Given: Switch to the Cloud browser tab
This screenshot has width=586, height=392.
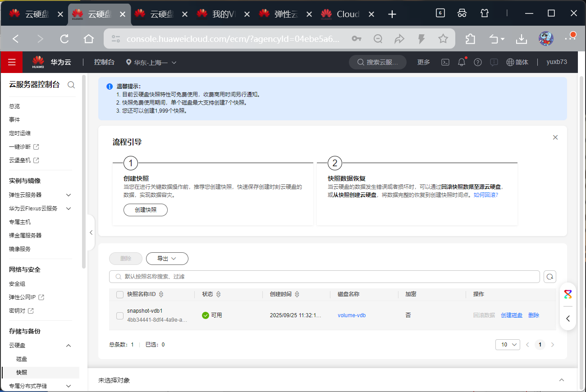Looking at the screenshot, I should 348,14.
